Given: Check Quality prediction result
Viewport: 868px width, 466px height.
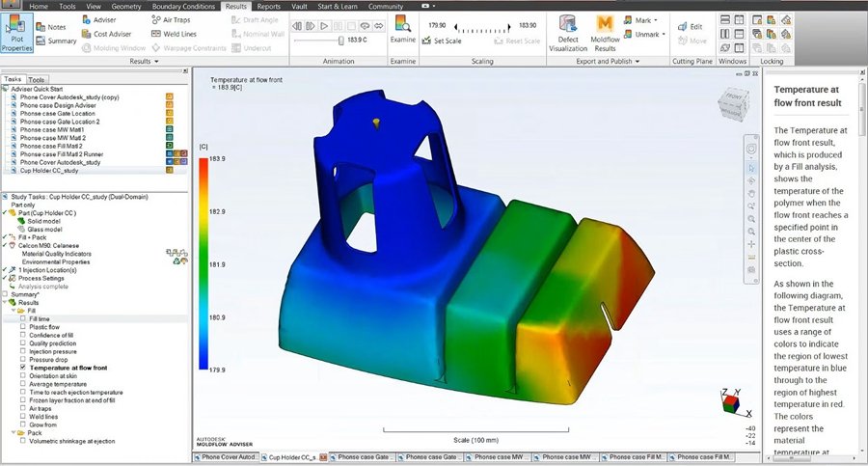Looking at the screenshot, I should pos(23,343).
